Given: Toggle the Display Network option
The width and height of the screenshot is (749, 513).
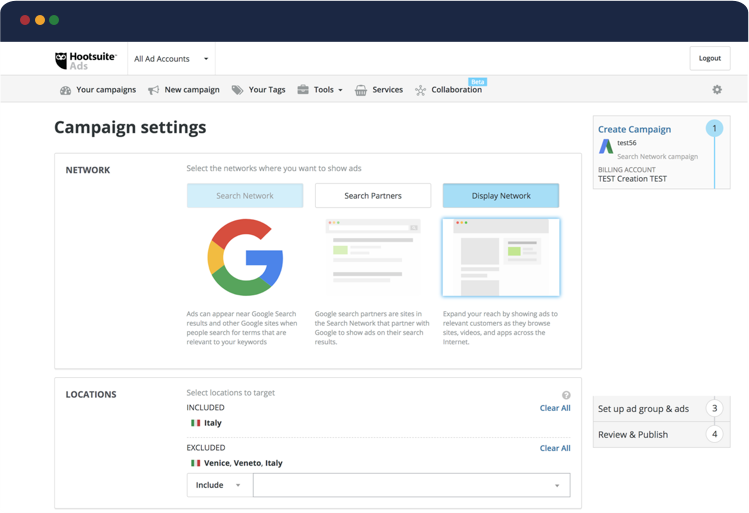Looking at the screenshot, I should pos(501,196).
